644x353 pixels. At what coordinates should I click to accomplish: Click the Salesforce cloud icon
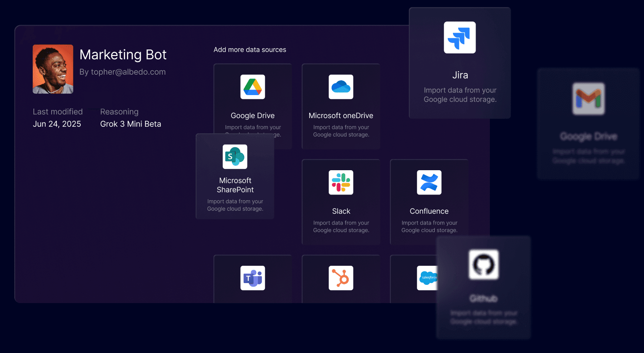(427, 278)
